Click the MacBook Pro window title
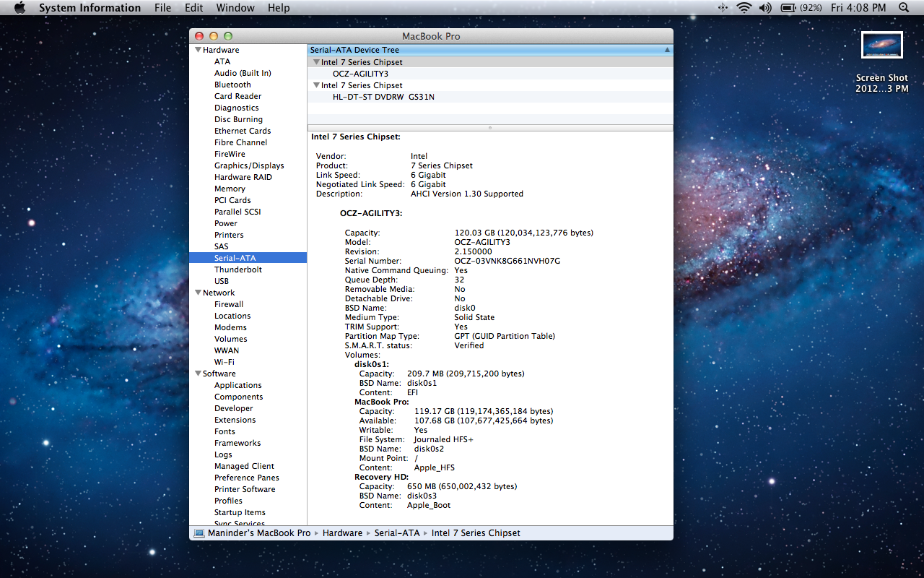The height and width of the screenshot is (578, 924). click(431, 36)
